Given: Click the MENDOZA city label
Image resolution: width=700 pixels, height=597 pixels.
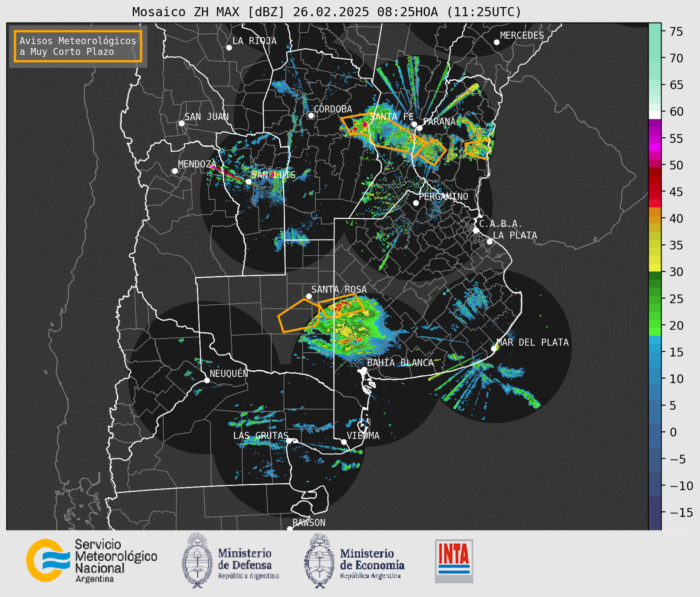Looking at the screenshot, I should [x=197, y=164].
